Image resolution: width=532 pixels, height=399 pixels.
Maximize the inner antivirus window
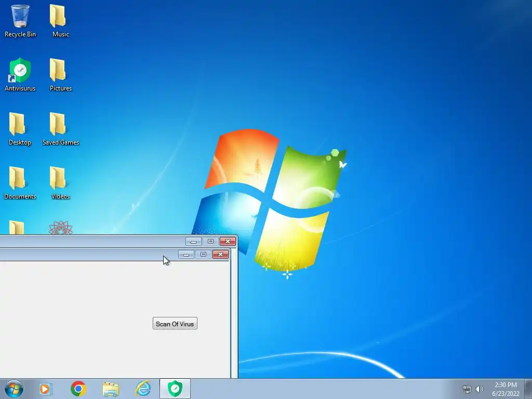[203, 255]
